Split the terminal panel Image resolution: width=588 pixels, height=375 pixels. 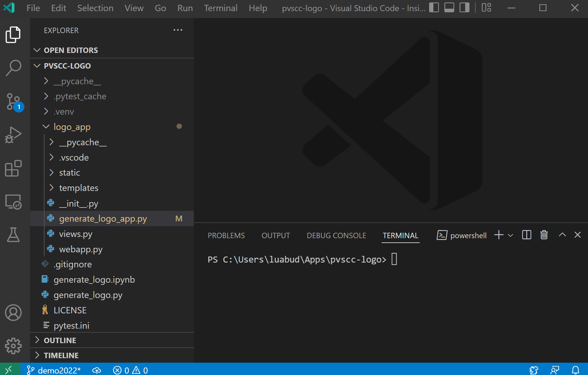(526, 235)
